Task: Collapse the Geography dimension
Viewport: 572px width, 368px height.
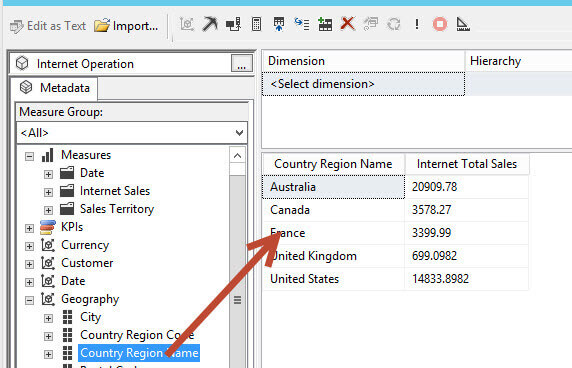Action: [x=30, y=300]
